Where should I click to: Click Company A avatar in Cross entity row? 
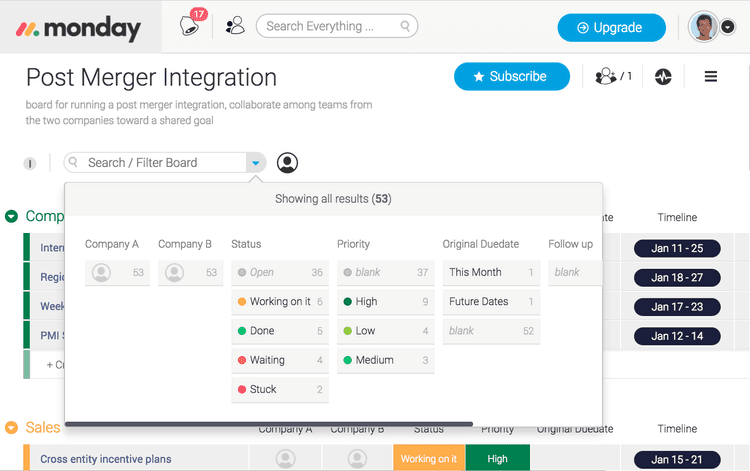pos(286,459)
